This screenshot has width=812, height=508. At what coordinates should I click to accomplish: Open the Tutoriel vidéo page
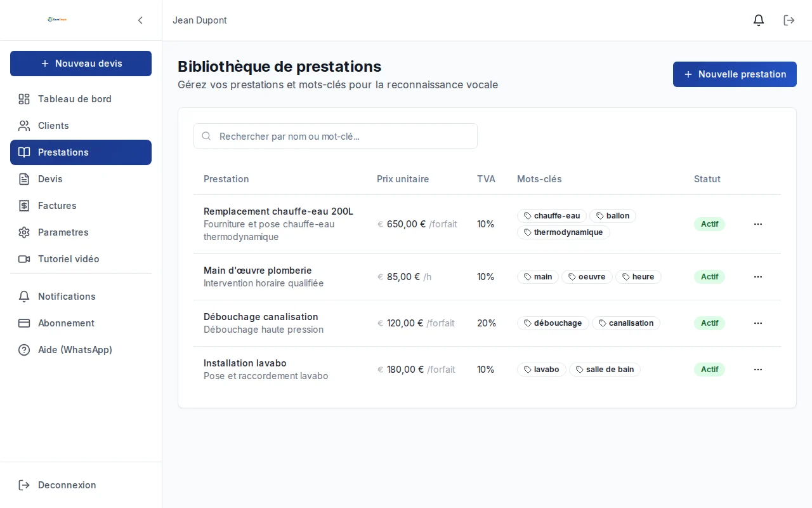click(x=81, y=259)
